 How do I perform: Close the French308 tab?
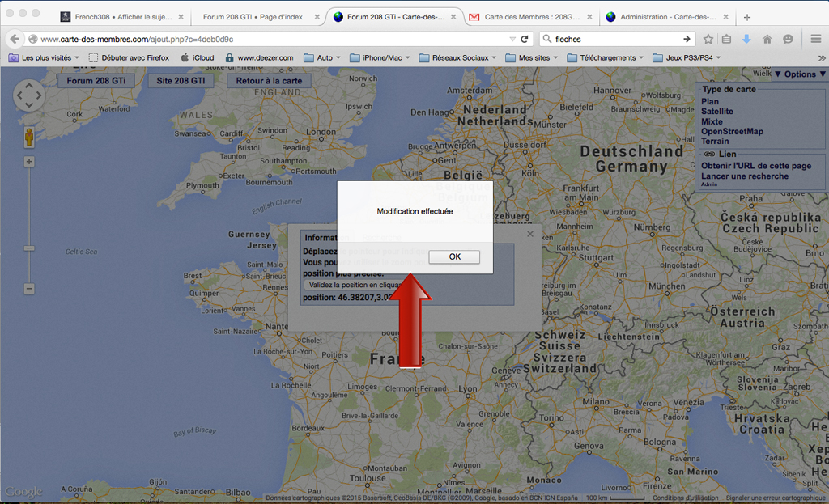181,17
